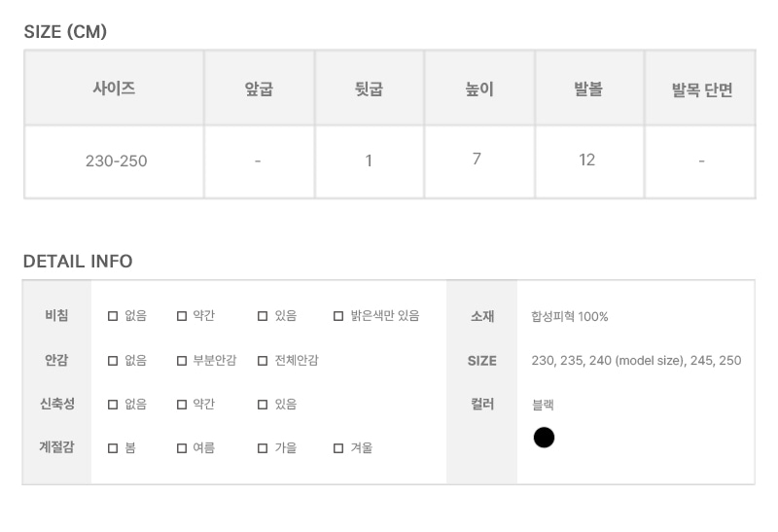Check the 여름 season box

click(x=182, y=448)
